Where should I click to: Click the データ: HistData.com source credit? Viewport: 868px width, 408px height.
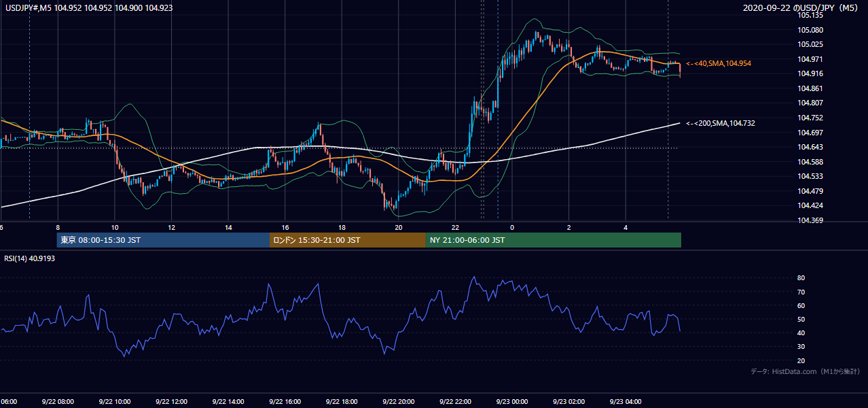[806, 371]
